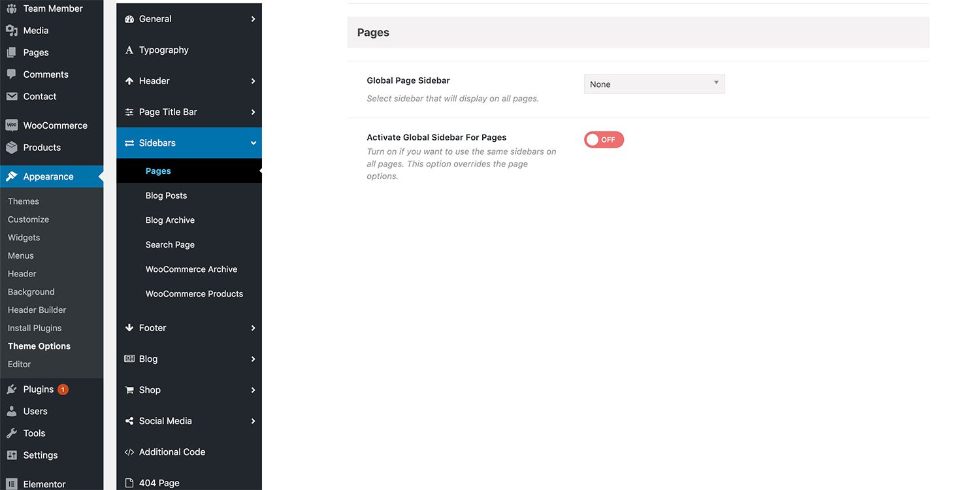Click the plugins update count badge
The width and height of the screenshot is (980, 490).
63,389
